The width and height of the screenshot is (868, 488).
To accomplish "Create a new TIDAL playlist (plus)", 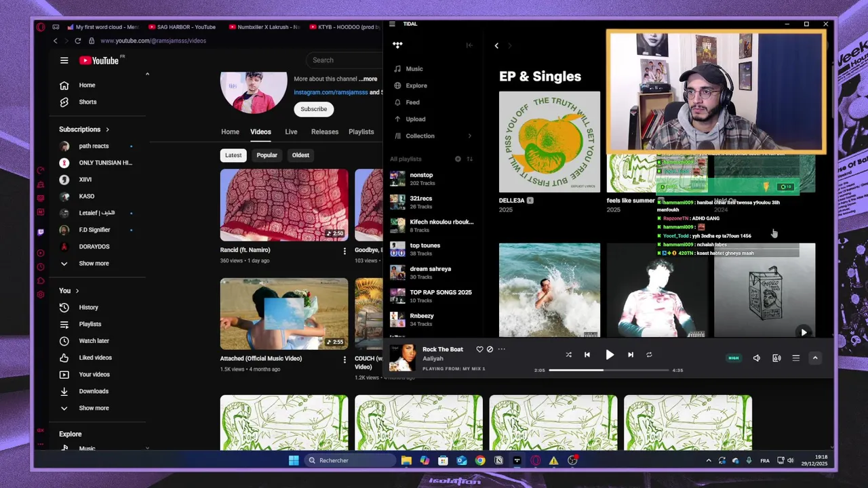I will click(x=458, y=159).
